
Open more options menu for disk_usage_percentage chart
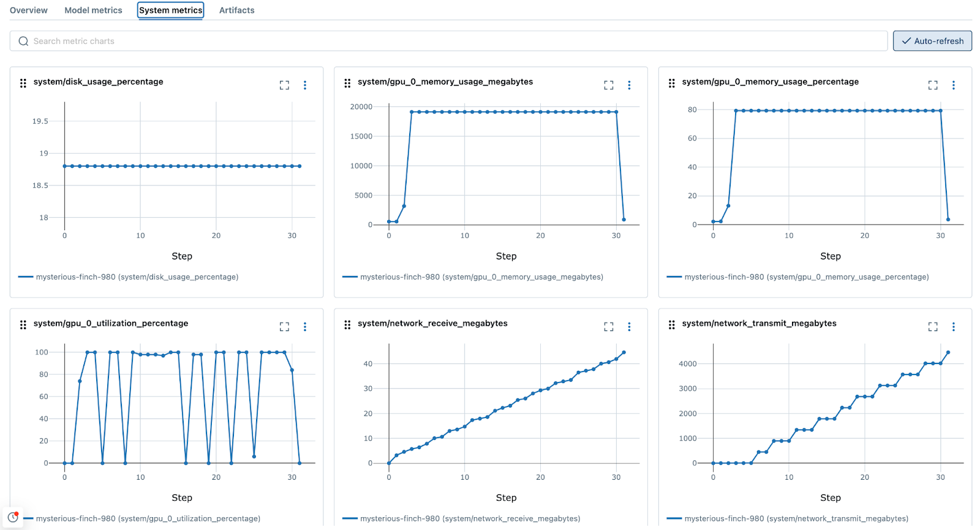pyautogui.click(x=305, y=85)
